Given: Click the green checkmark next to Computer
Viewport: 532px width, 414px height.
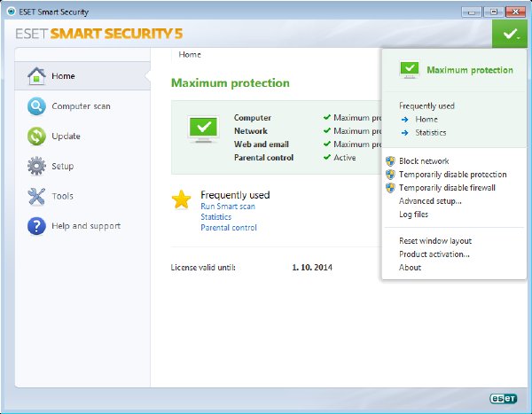Looking at the screenshot, I should (x=327, y=117).
